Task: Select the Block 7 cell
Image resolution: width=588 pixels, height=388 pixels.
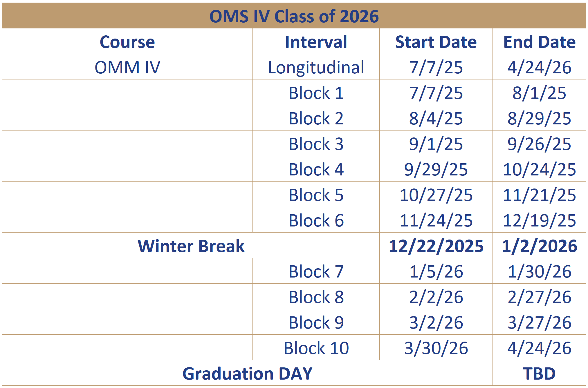Action: coord(316,271)
